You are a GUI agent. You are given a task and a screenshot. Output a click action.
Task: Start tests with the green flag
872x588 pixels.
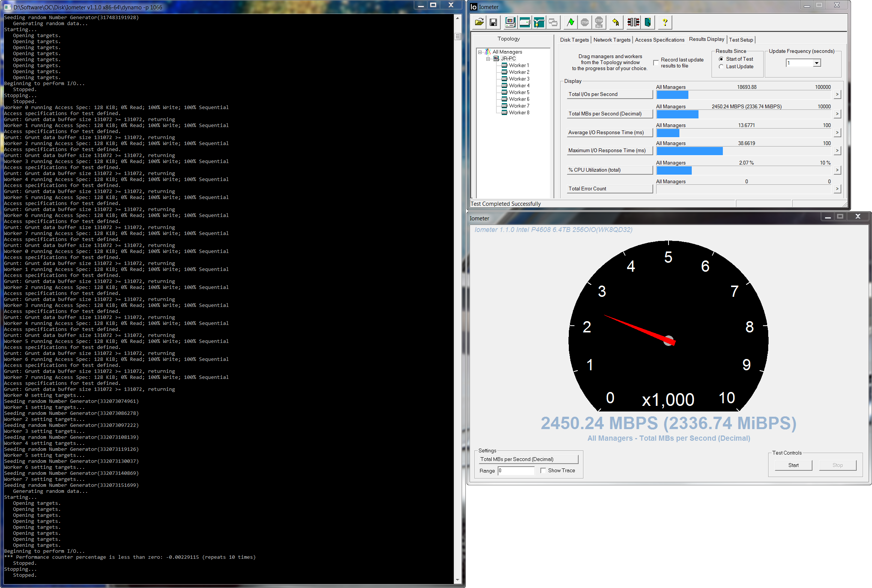pyautogui.click(x=571, y=22)
